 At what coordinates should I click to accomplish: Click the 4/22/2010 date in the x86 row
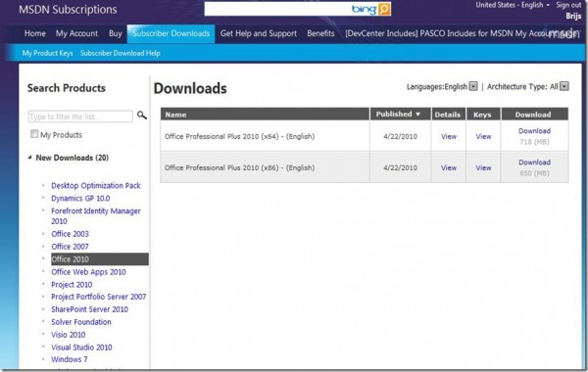[x=400, y=167]
